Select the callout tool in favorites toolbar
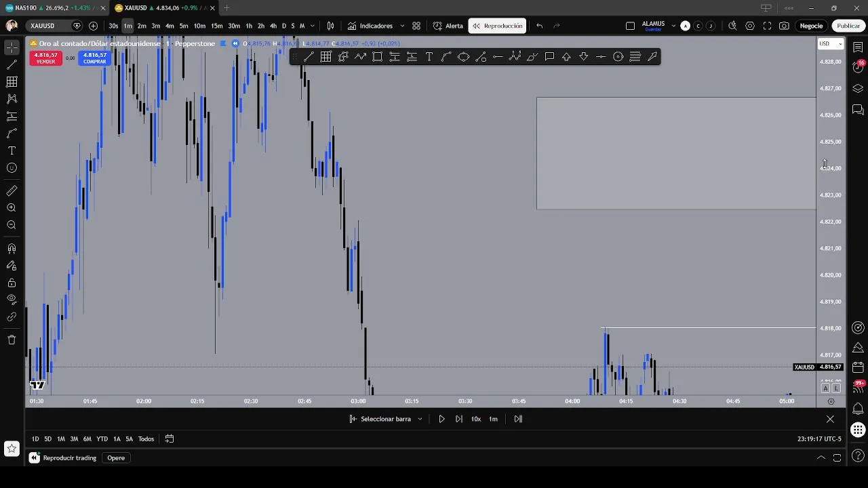868x488 pixels. point(549,57)
